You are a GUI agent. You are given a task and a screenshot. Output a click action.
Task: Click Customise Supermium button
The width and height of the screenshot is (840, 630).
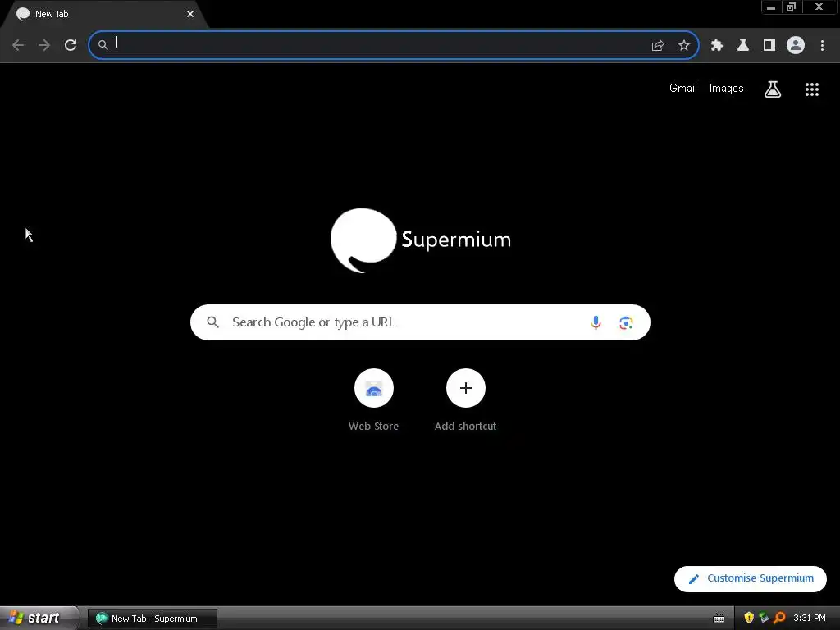point(751,578)
